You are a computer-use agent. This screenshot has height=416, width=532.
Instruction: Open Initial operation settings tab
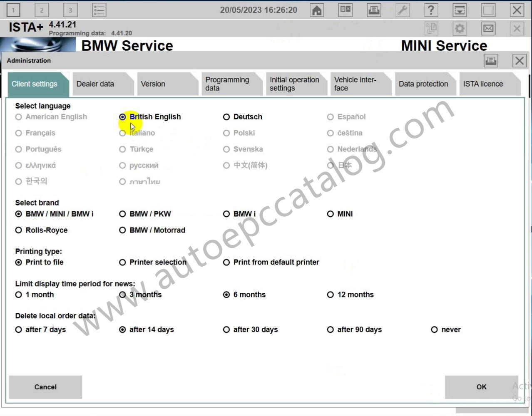click(x=296, y=84)
